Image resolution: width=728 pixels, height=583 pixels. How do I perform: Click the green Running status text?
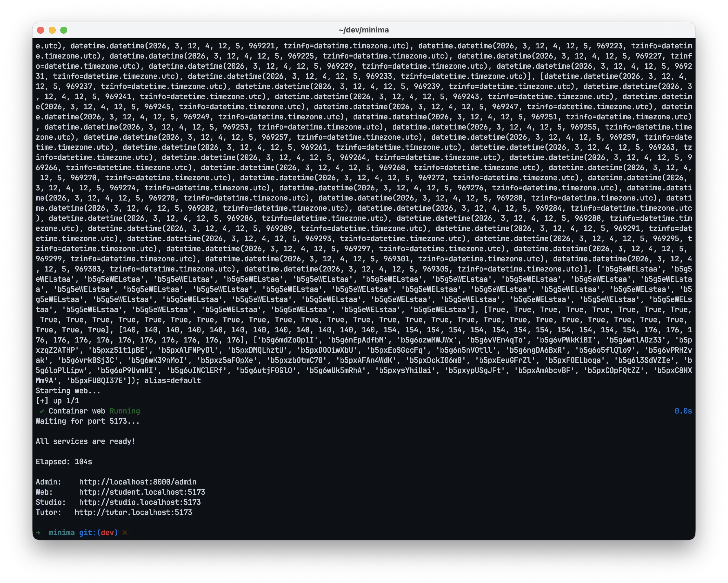125,411
